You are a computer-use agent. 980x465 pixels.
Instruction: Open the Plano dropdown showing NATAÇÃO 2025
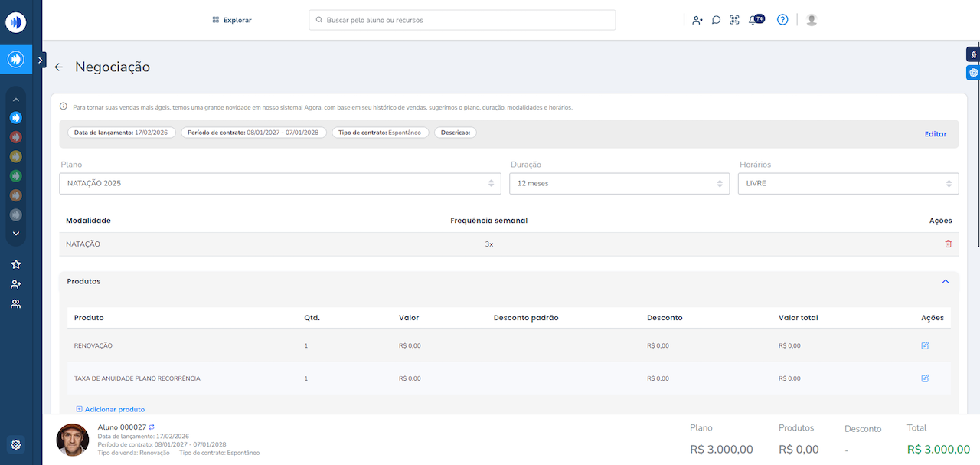(x=280, y=184)
